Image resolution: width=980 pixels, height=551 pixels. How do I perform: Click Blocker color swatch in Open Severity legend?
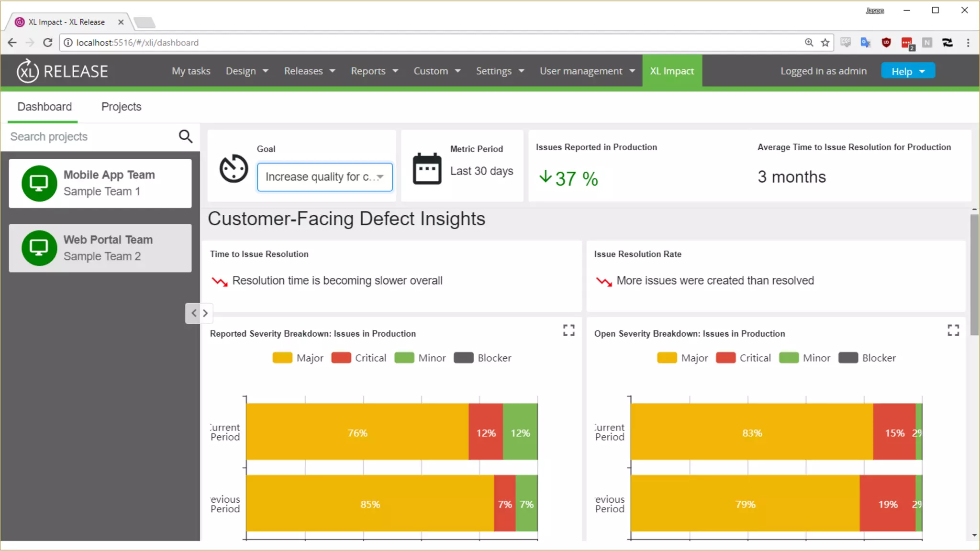(848, 358)
